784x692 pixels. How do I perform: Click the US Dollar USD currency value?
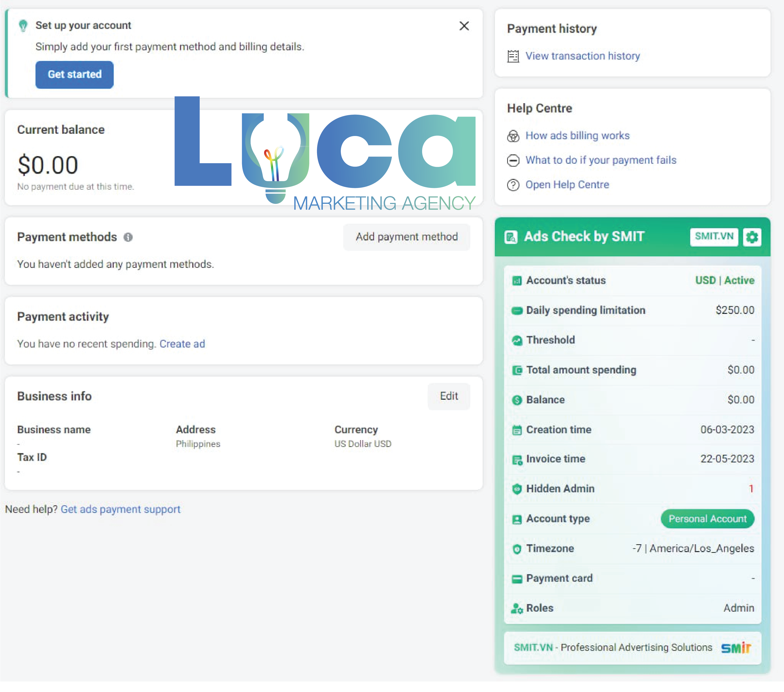(363, 444)
